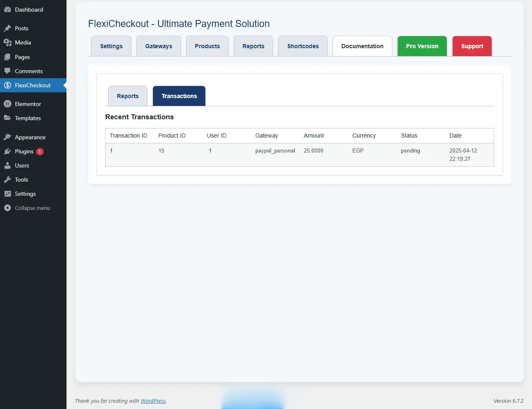532x409 pixels.
Task: Click the Users person icon
Action: [7, 165]
